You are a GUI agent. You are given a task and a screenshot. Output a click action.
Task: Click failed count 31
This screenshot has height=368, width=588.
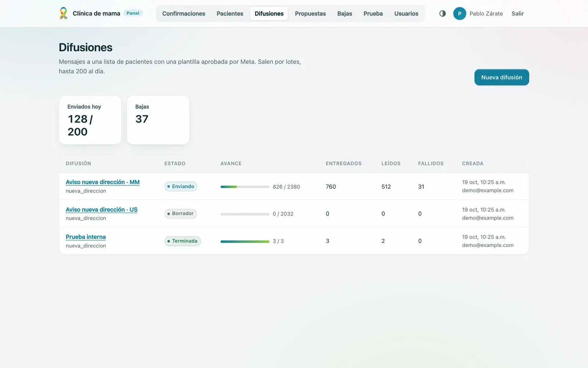click(x=421, y=187)
